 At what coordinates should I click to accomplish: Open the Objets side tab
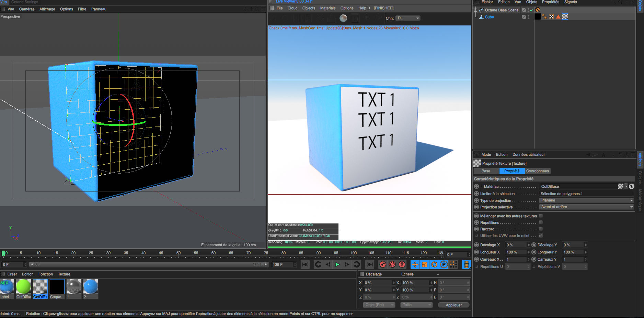tap(640, 6)
